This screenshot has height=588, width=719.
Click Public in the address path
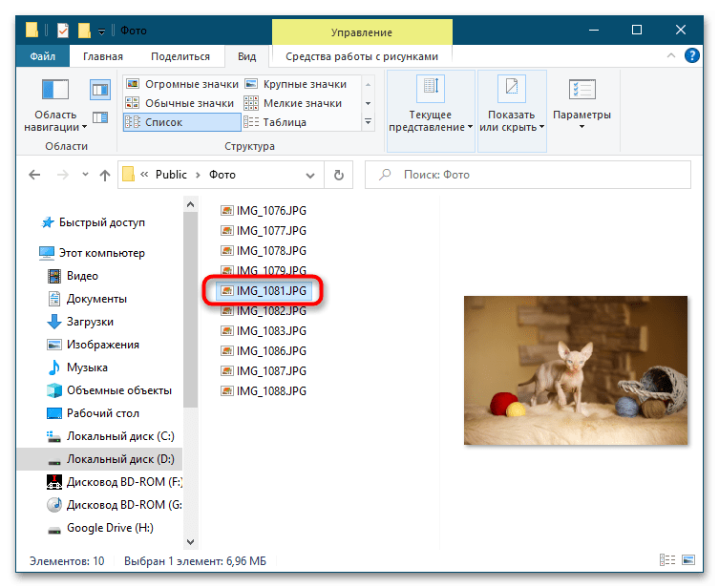click(x=171, y=175)
